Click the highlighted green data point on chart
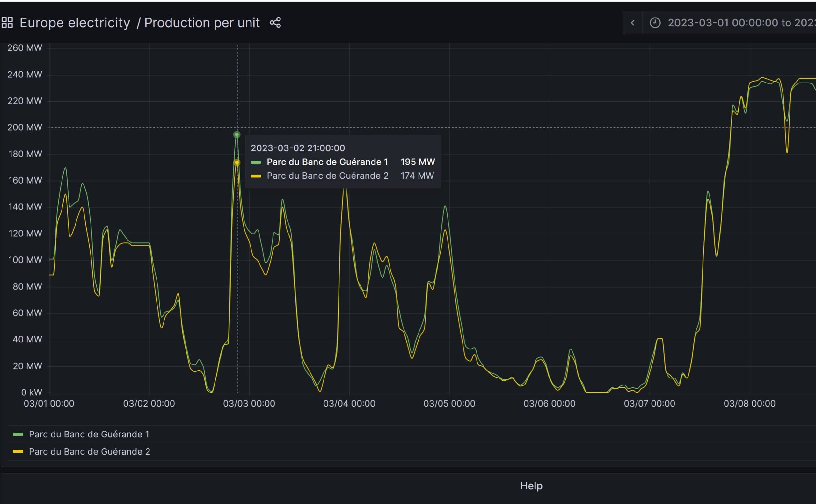The height and width of the screenshot is (504, 816). (x=237, y=135)
